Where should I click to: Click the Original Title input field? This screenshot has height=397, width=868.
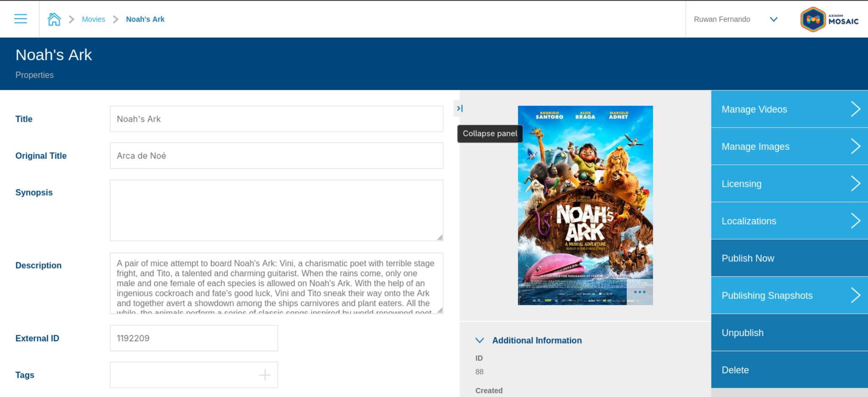[276, 156]
